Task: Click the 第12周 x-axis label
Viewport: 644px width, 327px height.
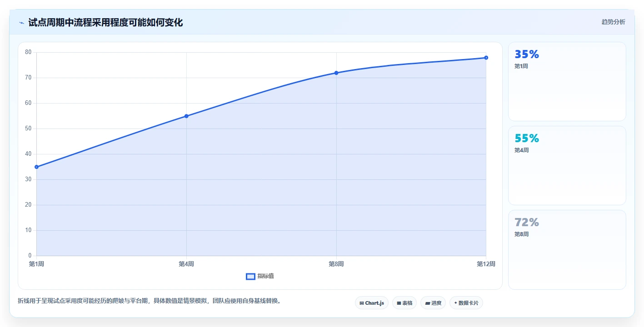Action: (x=486, y=264)
